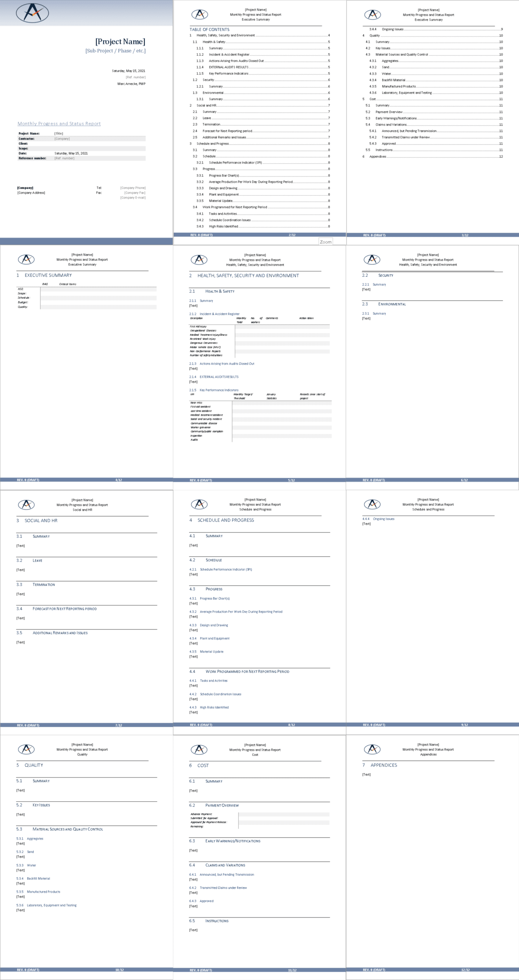The image size is (519, 980).
Task: Click the header logo on page 3/12
Action: point(372,15)
